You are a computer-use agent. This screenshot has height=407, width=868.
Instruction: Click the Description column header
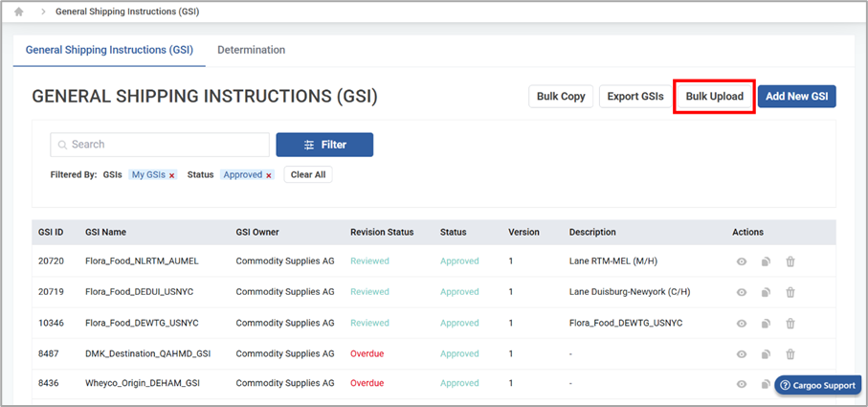[x=592, y=232]
